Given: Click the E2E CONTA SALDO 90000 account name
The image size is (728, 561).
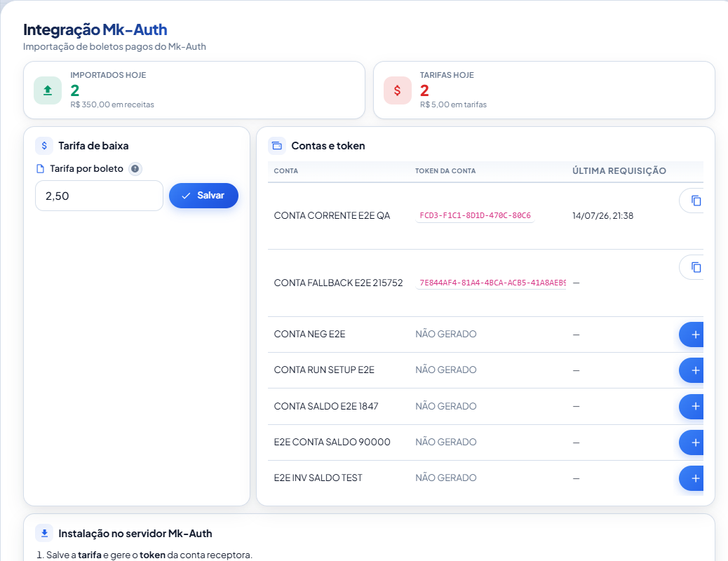Looking at the screenshot, I should 332,442.
